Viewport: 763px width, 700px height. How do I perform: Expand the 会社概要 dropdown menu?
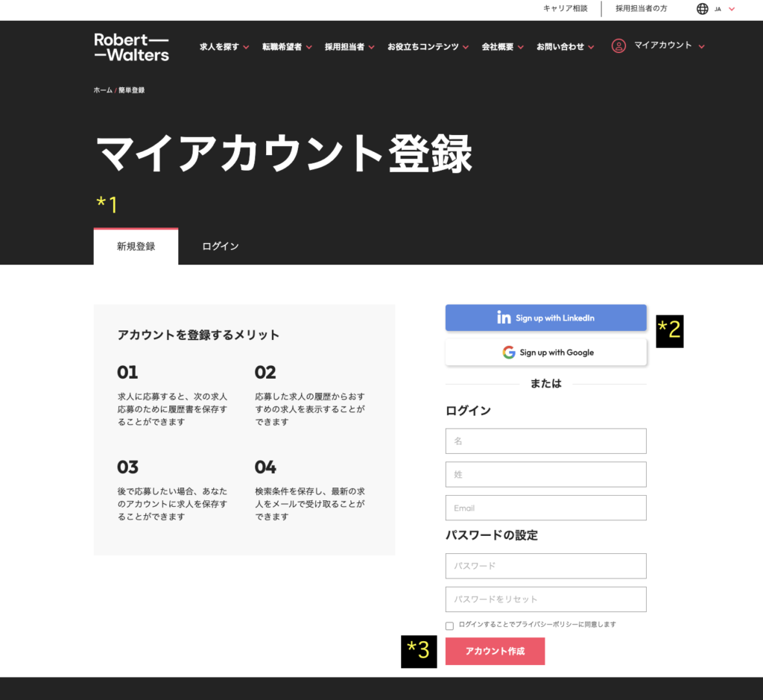[503, 47]
